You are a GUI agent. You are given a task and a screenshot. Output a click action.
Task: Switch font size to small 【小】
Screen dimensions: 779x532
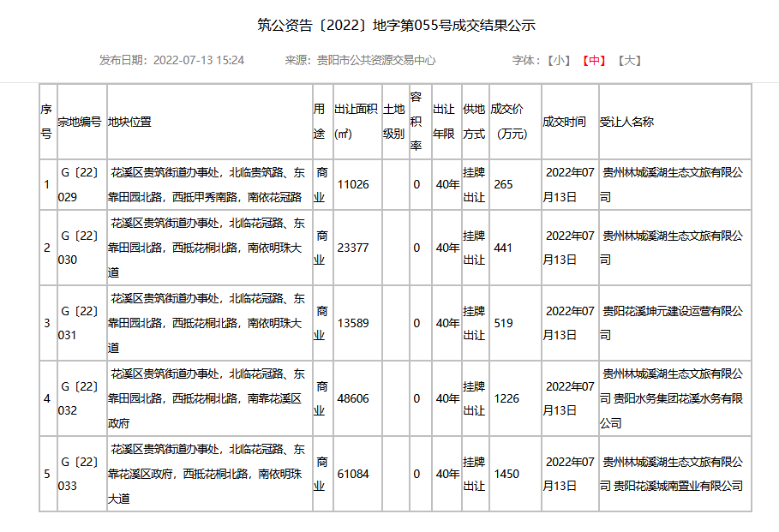coord(560,60)
